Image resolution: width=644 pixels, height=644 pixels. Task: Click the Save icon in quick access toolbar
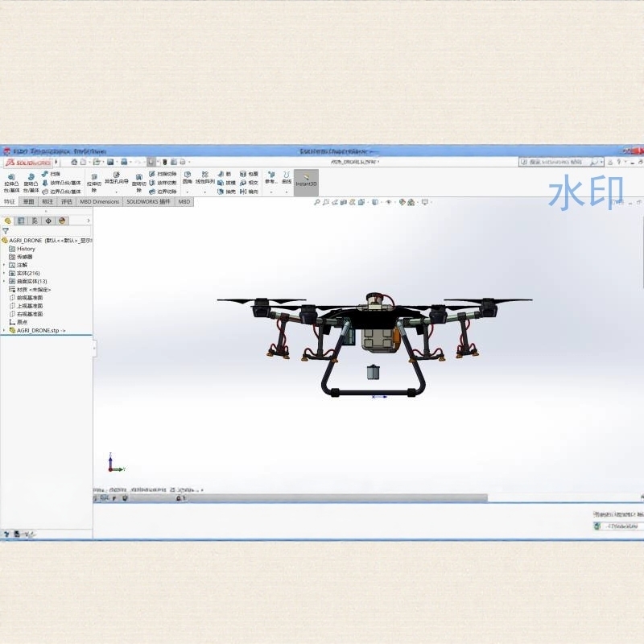coord(110,162)
